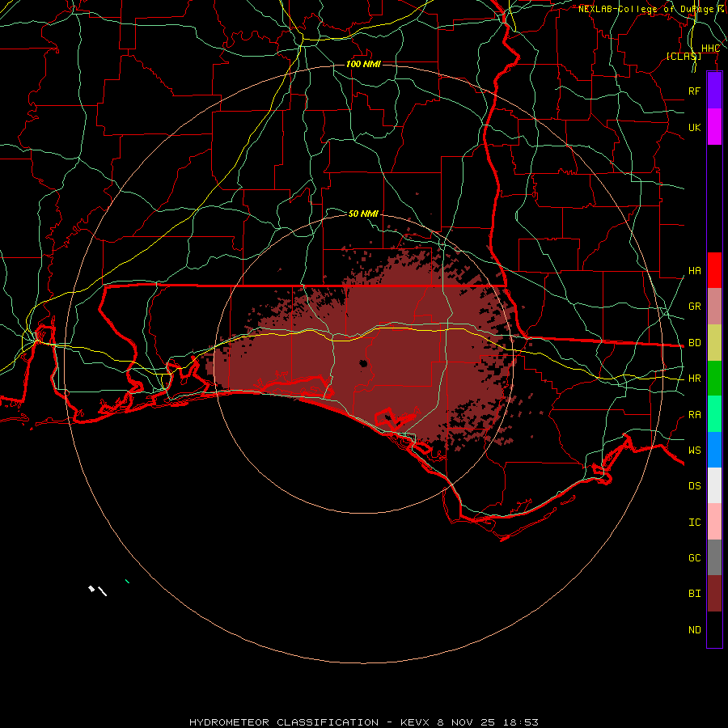Click the RA light green legend swatch
The image size is (728, 728).
point(714,414)
